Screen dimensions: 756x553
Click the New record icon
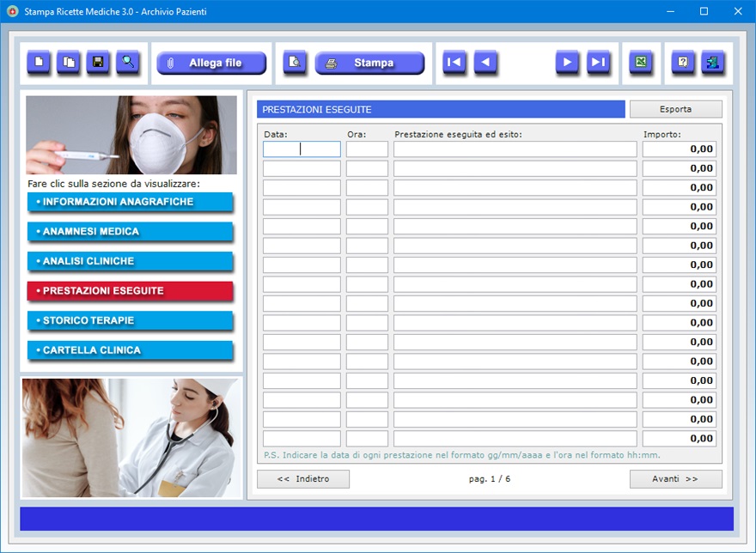click(x=39, y=62)
